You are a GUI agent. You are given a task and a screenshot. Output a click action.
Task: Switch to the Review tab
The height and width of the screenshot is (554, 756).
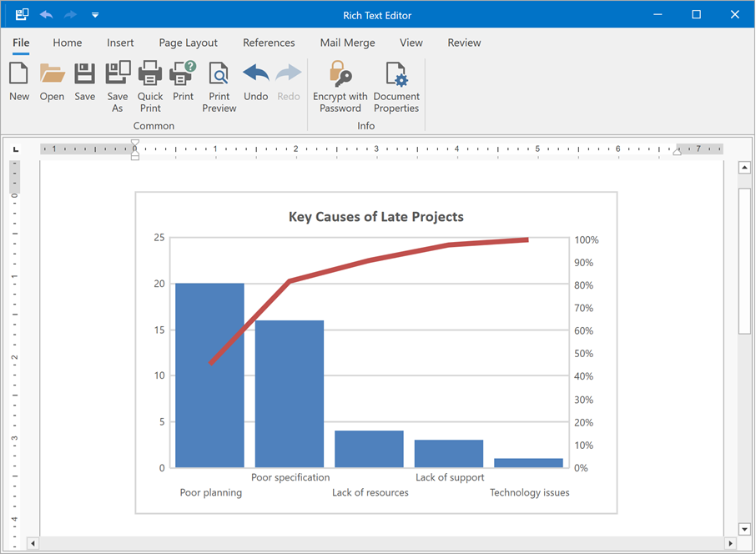click(x=464, y=43)
